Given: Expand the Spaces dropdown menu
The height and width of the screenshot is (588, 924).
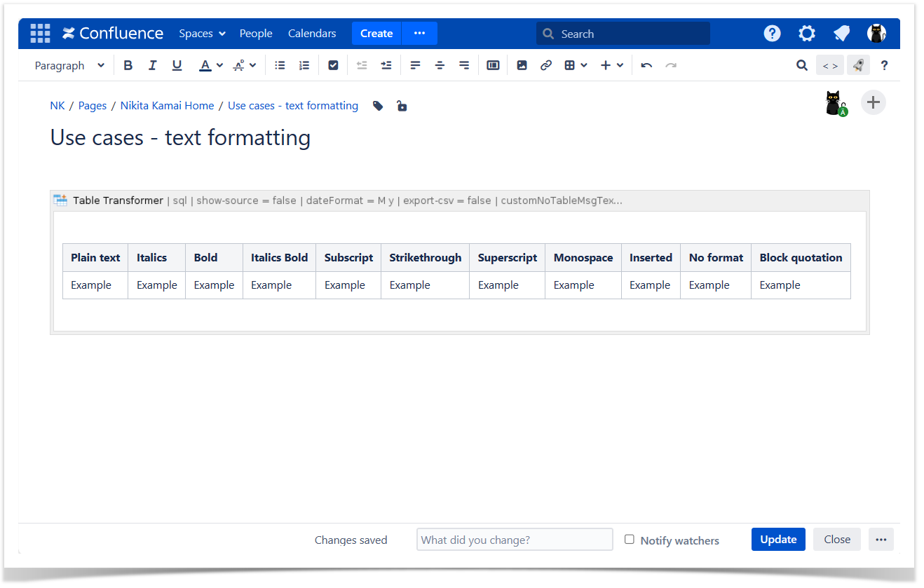Looking at the screenshot, I should [202, 34].
